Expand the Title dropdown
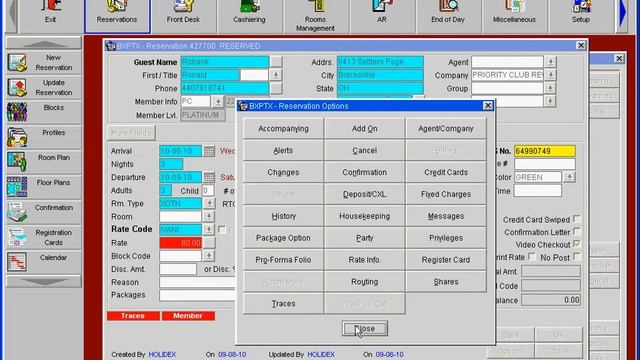Screen dimensions: 640x360 tap(276, 75)
